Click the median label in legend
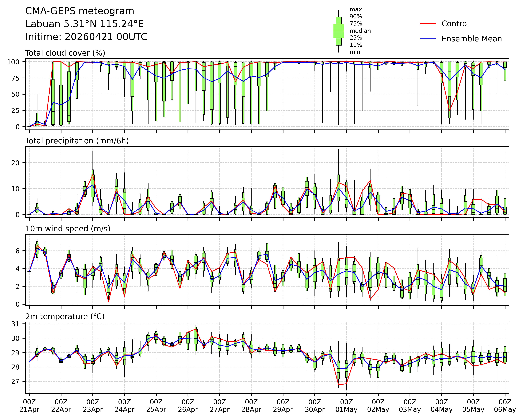The height and width of the screenshot is (420, 523). click(x=360, y=31)
